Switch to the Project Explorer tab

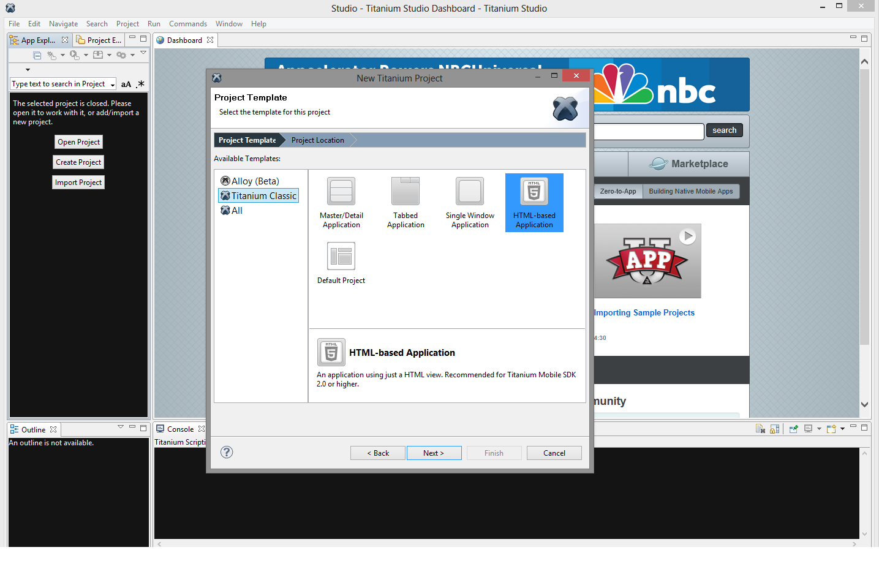[x=98, y=40]
